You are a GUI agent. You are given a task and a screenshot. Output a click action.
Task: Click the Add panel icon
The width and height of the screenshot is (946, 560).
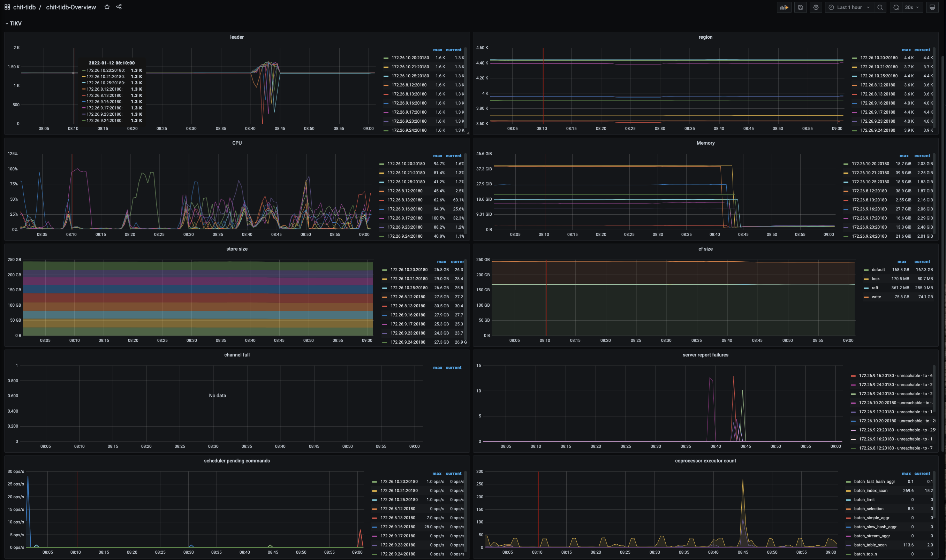click(784, 7)
